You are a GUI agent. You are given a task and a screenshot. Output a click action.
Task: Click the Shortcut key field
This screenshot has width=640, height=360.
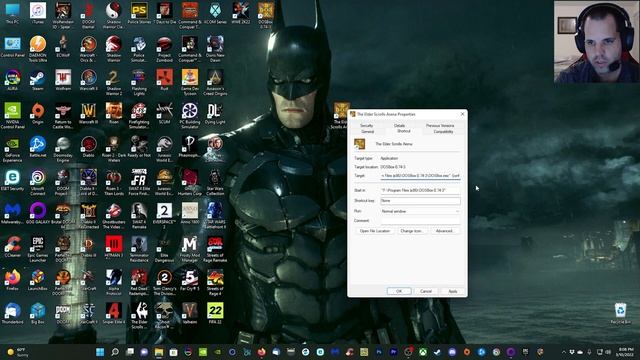(x=420, y=201)
